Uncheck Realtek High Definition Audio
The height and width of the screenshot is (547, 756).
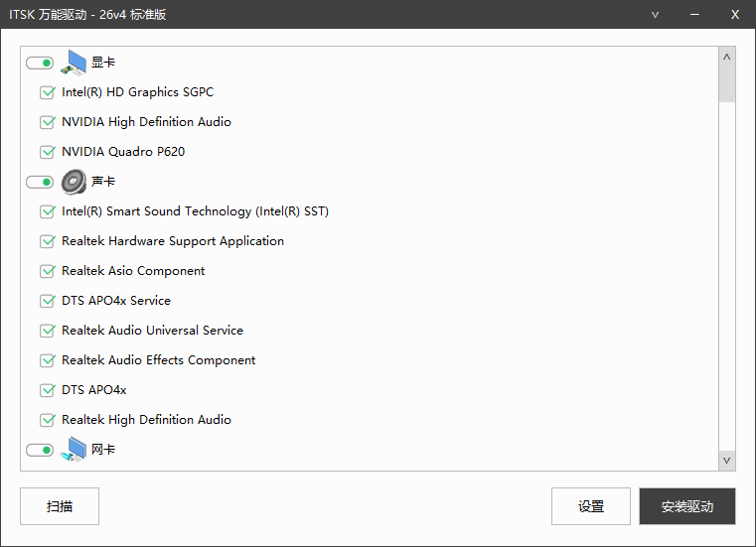[x=48, y=420]
